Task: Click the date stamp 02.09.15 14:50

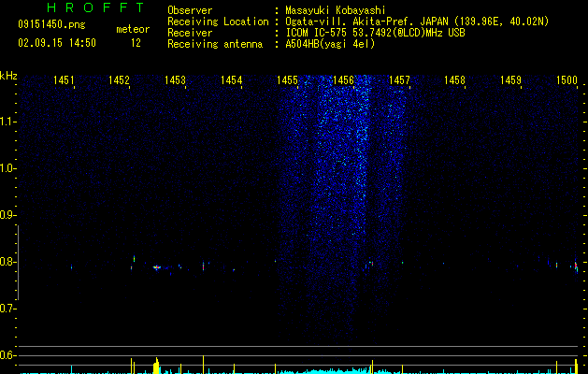Action: pos(57,43)
